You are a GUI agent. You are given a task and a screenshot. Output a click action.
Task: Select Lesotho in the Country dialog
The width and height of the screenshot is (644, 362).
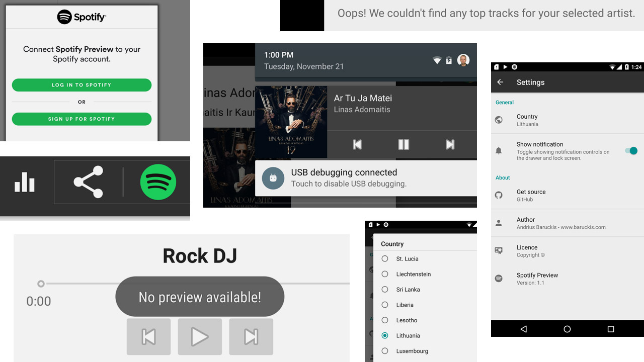(x=385, y=320)
